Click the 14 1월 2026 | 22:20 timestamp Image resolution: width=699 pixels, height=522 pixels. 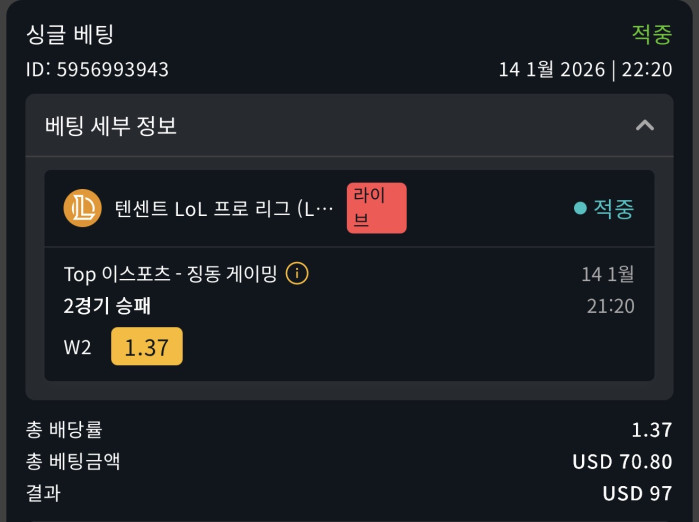point(585,70)
